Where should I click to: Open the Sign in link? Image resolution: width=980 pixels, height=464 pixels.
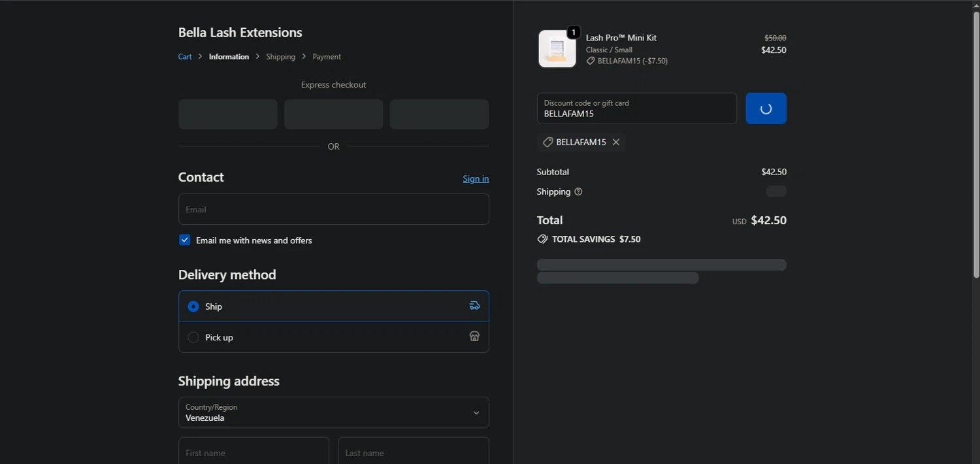point(476,178)
